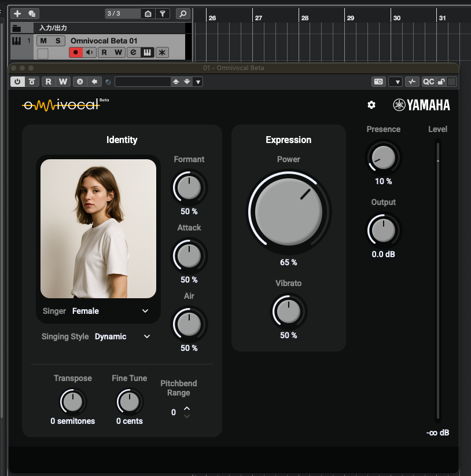This screenshot has height=476, width=471.
Task: Increase Pitchbend Range with up arrow
Action: (x=186, y=409)
